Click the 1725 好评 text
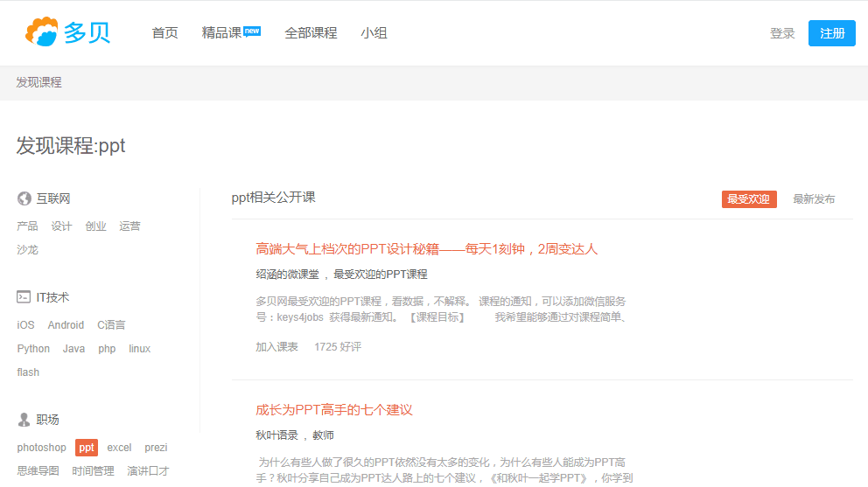The image size is (868, 487). [338, 347]
